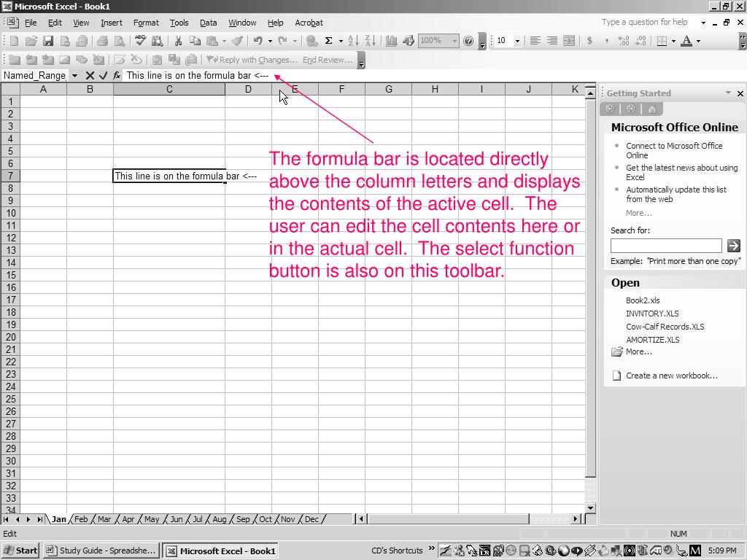Open the Paste options dropdown arrow
Viewport: 747px width, 560px height.
click(224, 41)
